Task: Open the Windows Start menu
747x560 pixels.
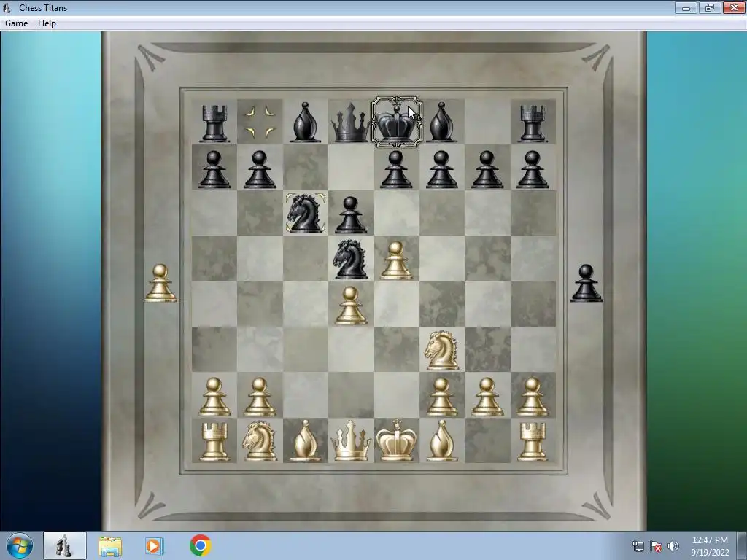Action: (20, 545)
